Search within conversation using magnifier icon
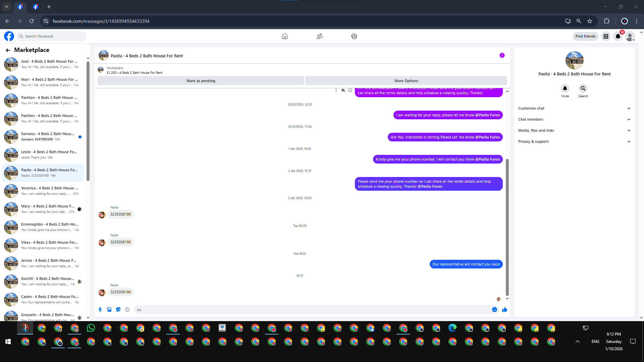 pos(583,88)
